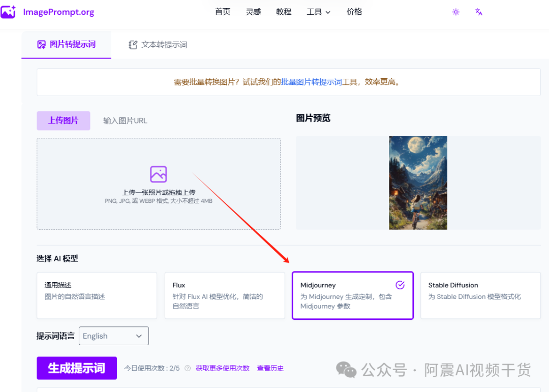Click the mountain landscape preview thumbnail
Viewport: 549px width, 392px height.
[x=417, y=183]
